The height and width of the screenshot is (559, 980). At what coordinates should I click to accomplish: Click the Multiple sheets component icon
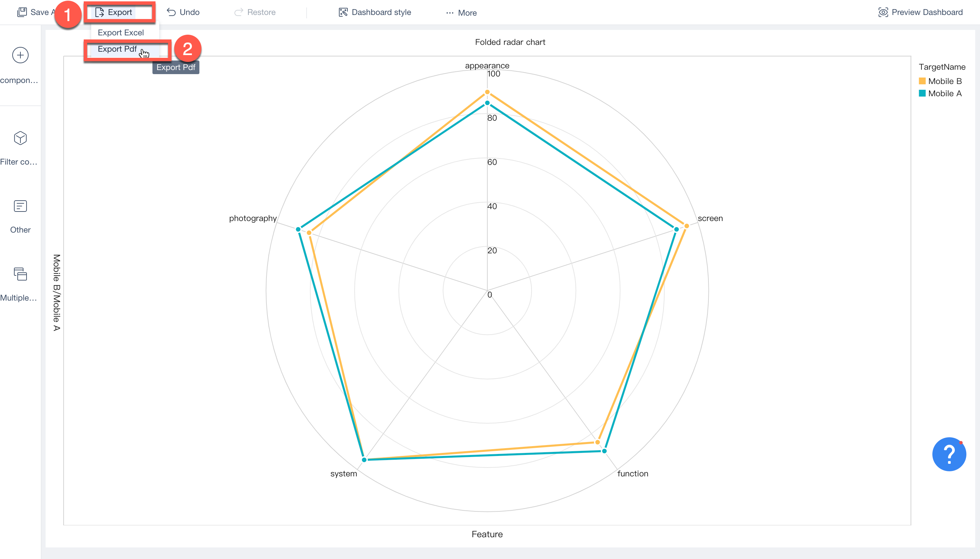pos(20,274)
